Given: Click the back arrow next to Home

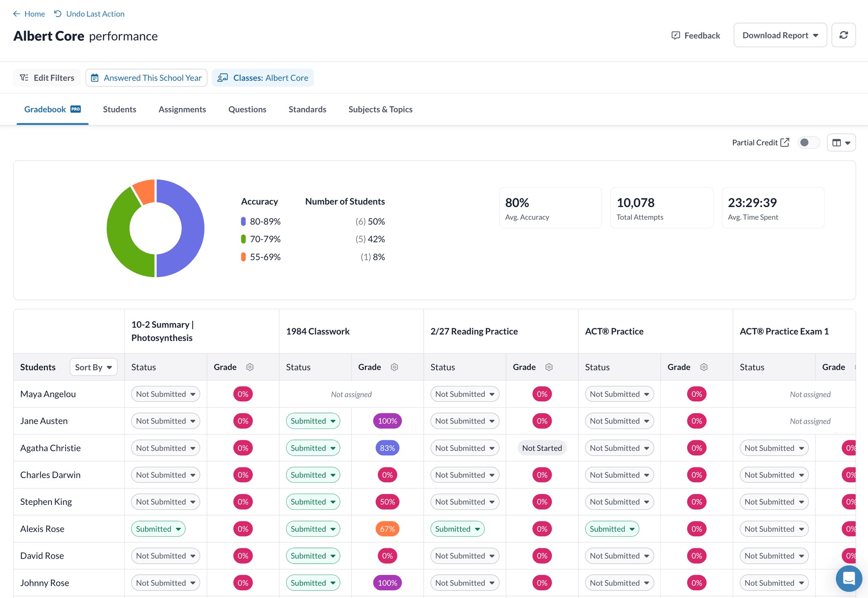Looking at the screenshot, I should tap(16, 14).
